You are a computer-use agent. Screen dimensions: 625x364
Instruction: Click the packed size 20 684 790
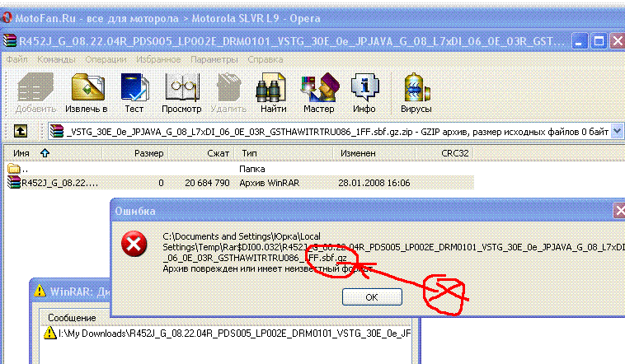[x=207, y=183]
